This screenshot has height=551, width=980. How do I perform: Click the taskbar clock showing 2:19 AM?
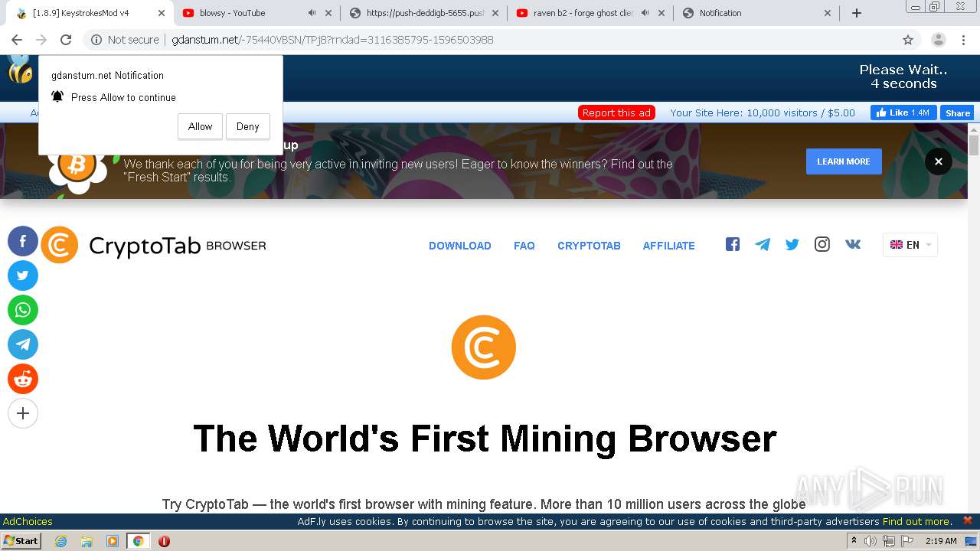[x=941, y=541]
